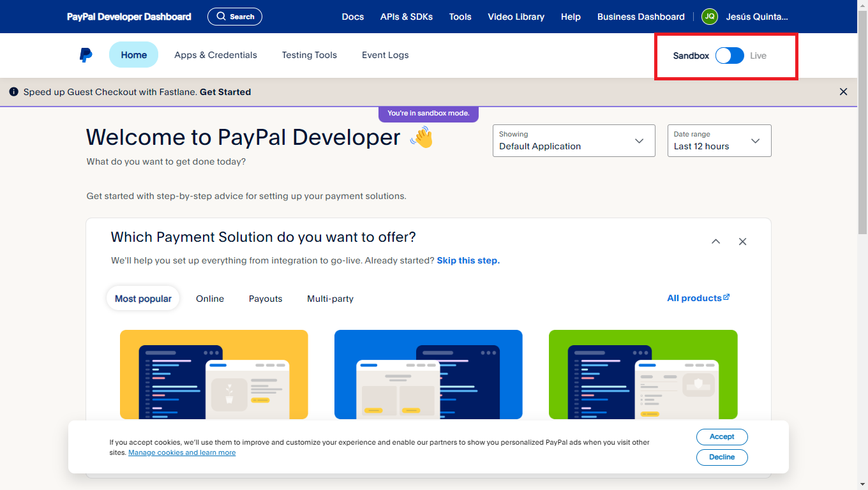Viewport: 868px width, 490px height.
Task: Open the Showing Default Application dropdown
Action: (574, 140)
